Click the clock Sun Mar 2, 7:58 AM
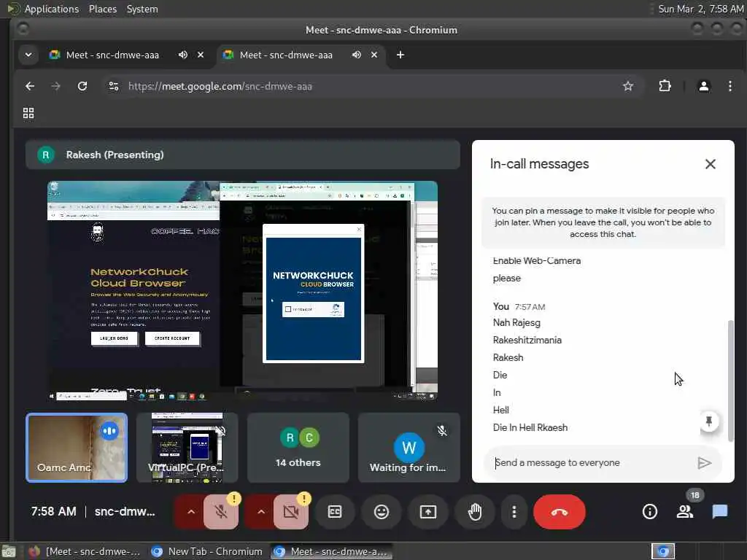Viewport: 747px width, 560px height. 701,9
